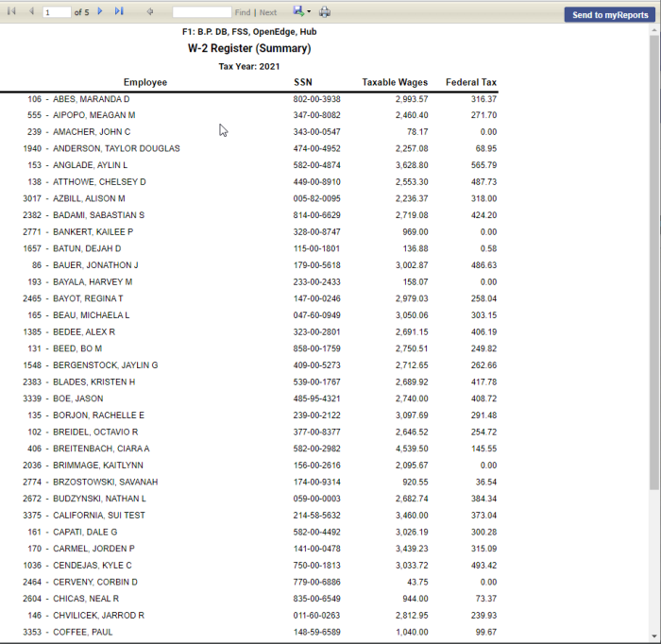Image resolution: width=661 pixels, height=644 pixels.
Task: Click the back to parent report arrow
Action: pyautogui.click(x=150, y=12)
